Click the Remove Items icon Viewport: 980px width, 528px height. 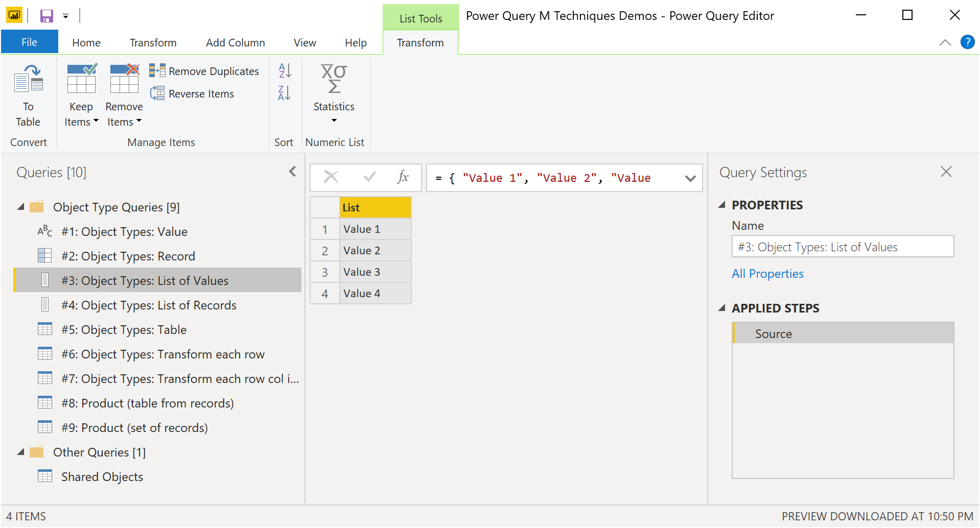[x=123, y=79]
